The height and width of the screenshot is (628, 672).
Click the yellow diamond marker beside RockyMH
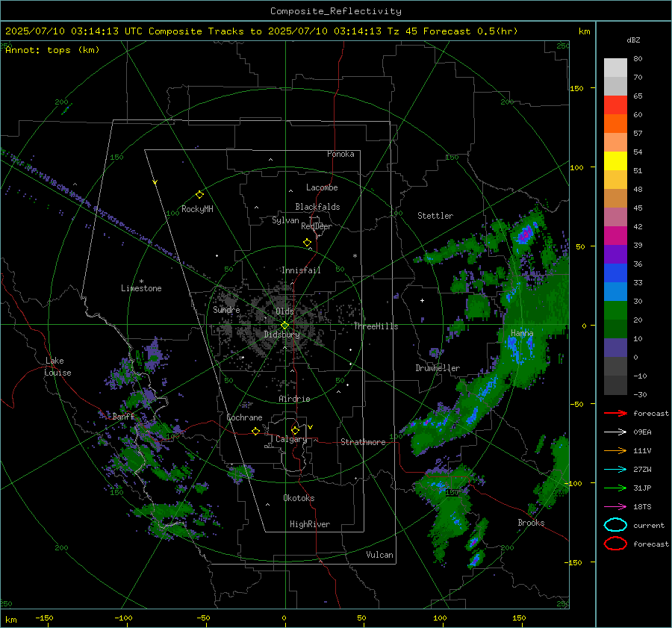coord(199,195)
